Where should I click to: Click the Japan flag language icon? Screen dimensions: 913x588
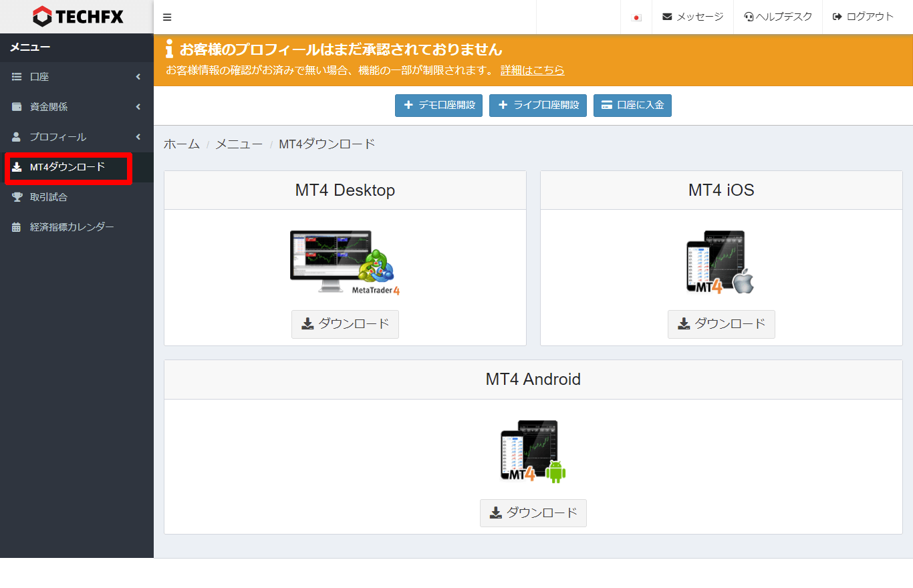coord(636,18)
